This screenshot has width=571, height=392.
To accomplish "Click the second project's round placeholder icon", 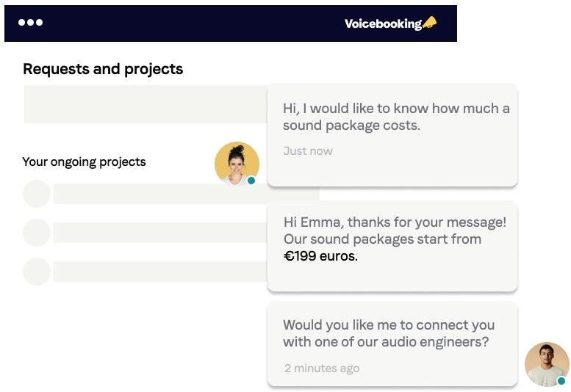I will click(37, 233).
